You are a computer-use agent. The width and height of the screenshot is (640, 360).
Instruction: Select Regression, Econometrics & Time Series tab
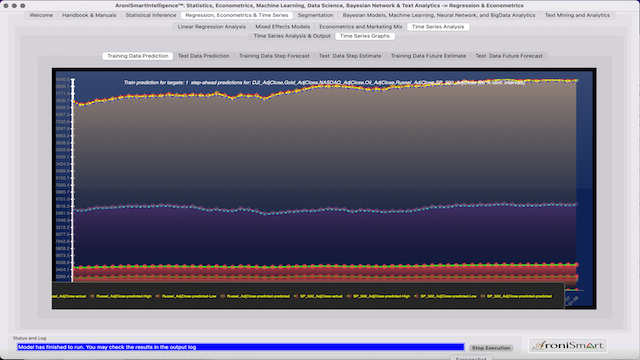(237, 15)
